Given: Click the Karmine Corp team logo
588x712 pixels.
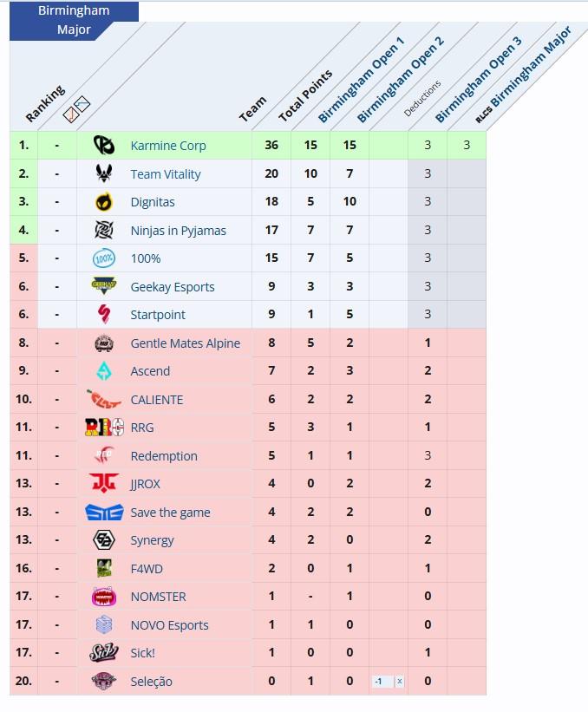Looking at the screenshot, I should click(104, 146).
